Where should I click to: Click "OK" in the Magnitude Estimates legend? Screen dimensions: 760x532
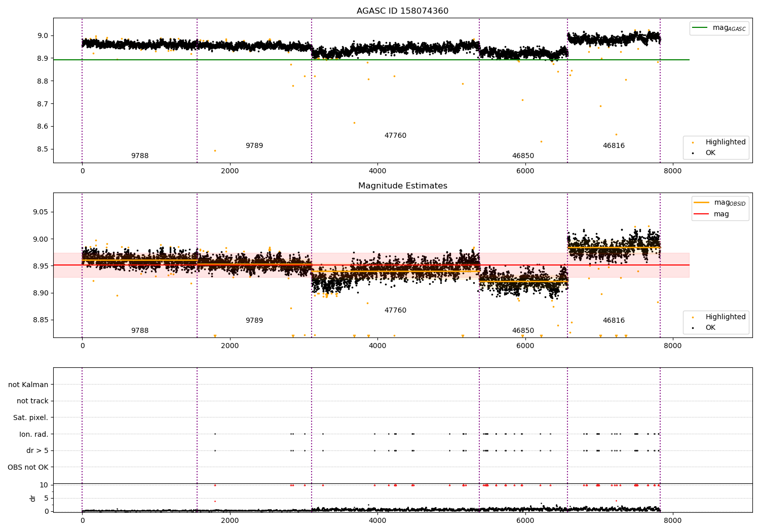(x=710, y=328)
